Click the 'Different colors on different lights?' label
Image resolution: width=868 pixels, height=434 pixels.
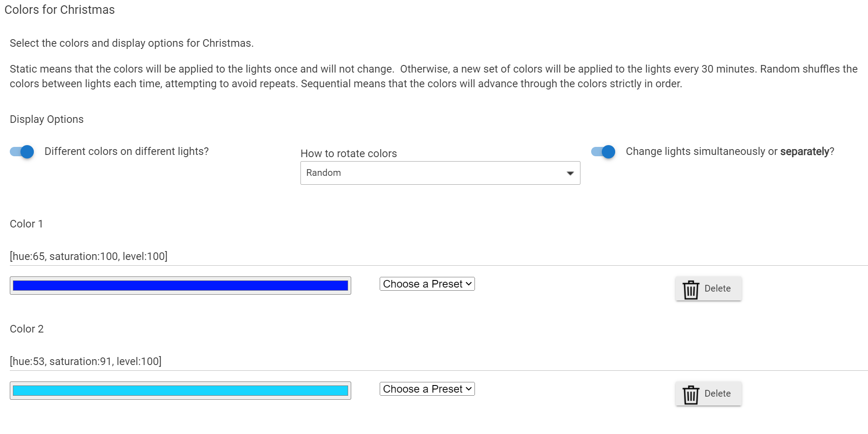(126, 151)
